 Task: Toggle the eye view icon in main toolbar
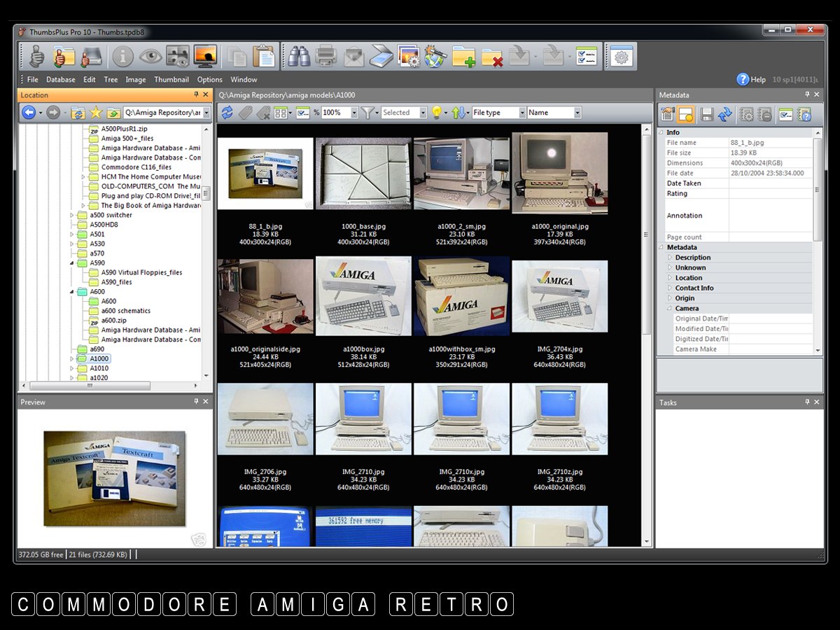[x=150, y=56]
